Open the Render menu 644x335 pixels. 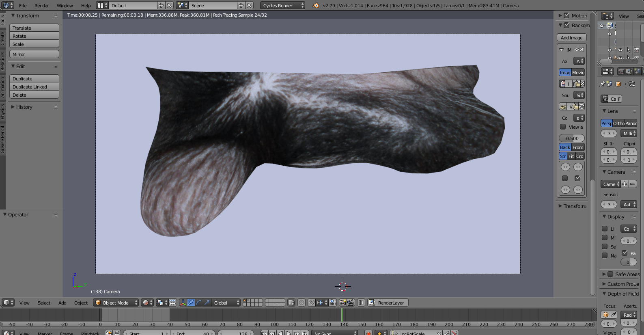(41, 6)
